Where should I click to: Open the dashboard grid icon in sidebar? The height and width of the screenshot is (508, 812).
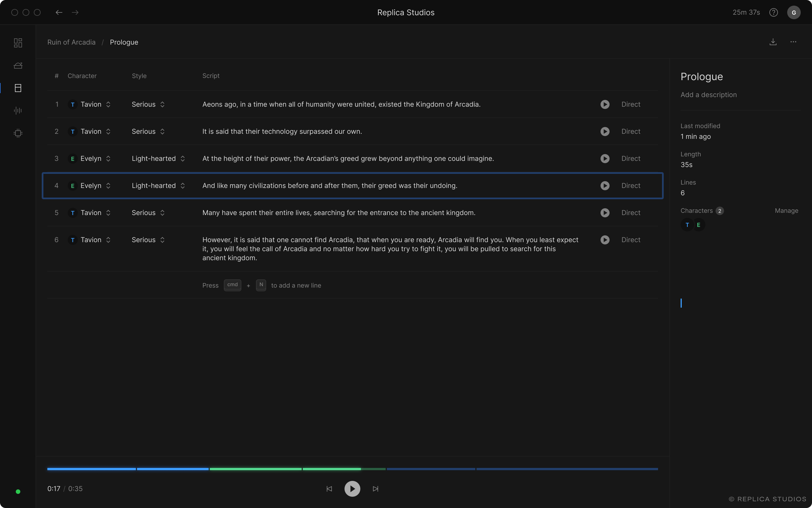[x=18, y=43]
